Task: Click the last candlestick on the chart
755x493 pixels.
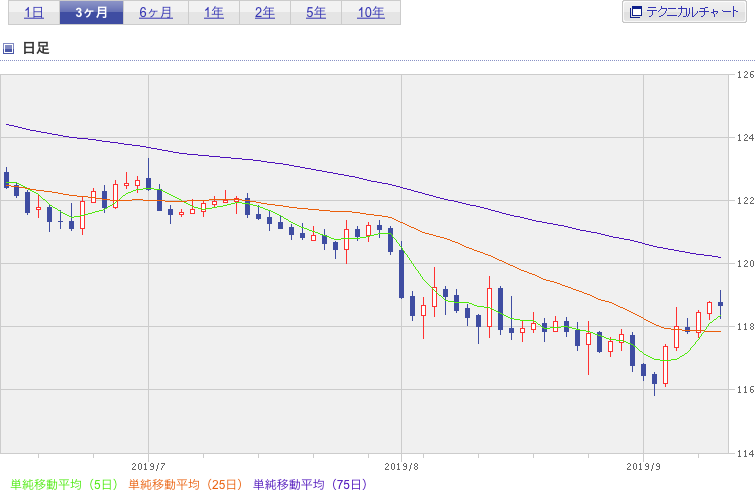Action: (720, 304)
